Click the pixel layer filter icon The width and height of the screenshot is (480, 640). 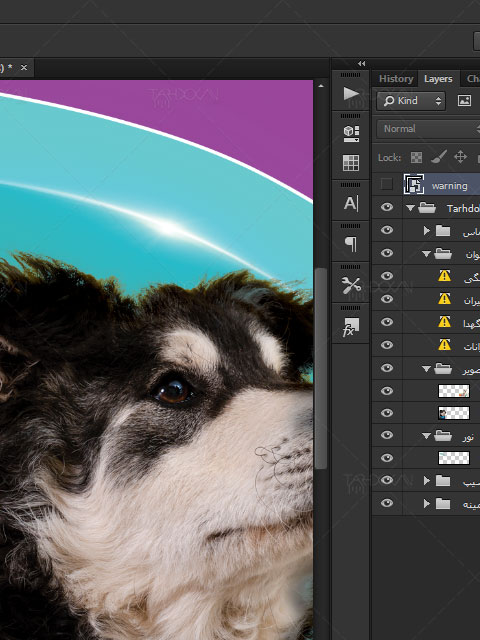click(x=464, y=101)
